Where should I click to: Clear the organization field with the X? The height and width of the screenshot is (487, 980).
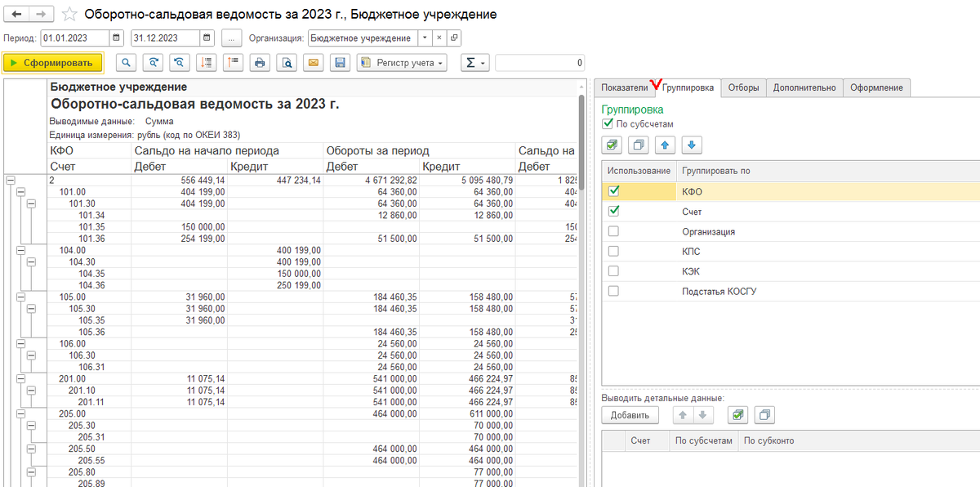pos(439,38)
